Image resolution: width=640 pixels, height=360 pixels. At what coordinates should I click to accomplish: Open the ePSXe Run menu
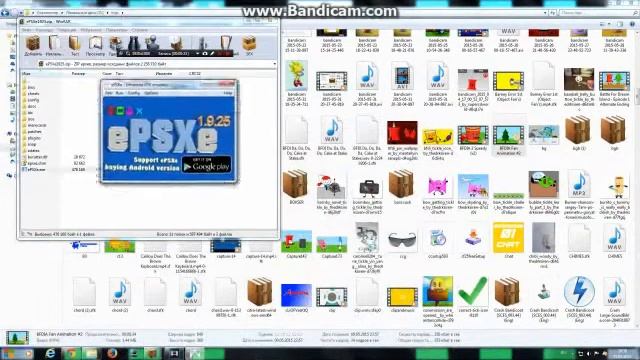pyautogui.click(x=119, y=93)
